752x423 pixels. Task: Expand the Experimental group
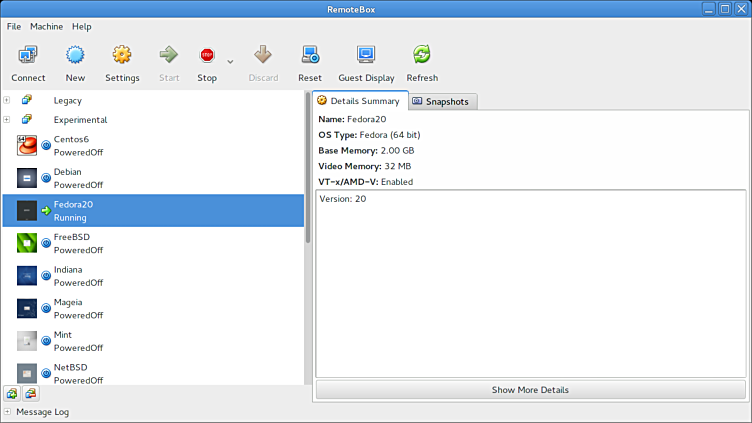[x=7, y=120]
